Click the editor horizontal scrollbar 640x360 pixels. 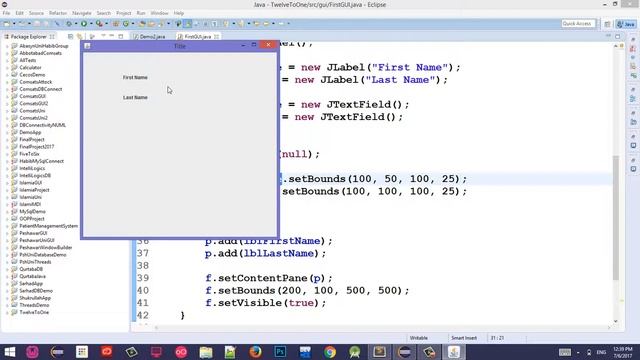[382, 327]
